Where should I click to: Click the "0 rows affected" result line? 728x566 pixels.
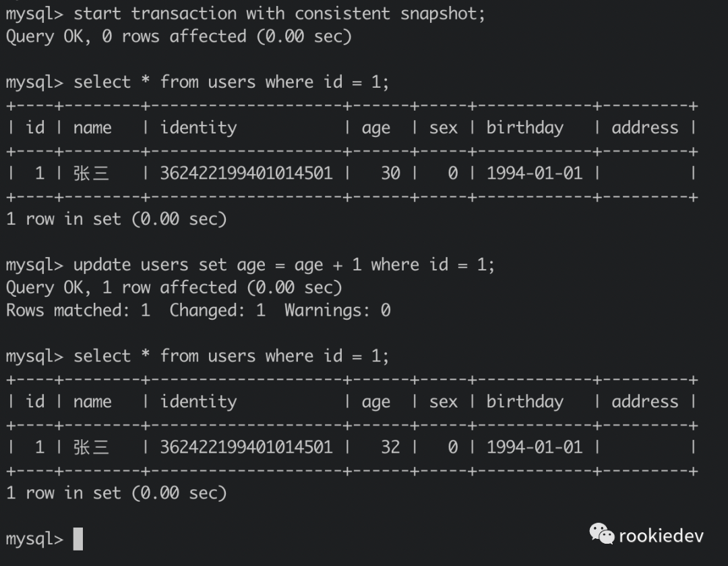[179, 36]
